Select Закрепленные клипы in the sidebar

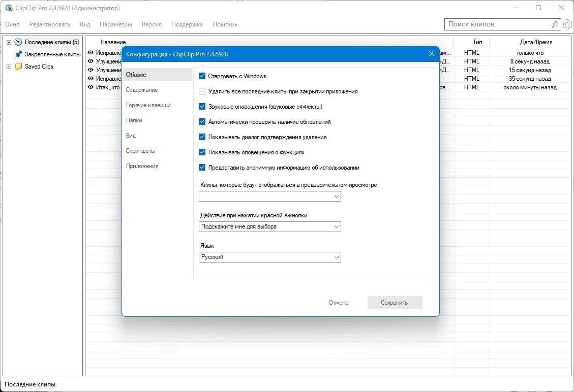[x=53, y=54]
